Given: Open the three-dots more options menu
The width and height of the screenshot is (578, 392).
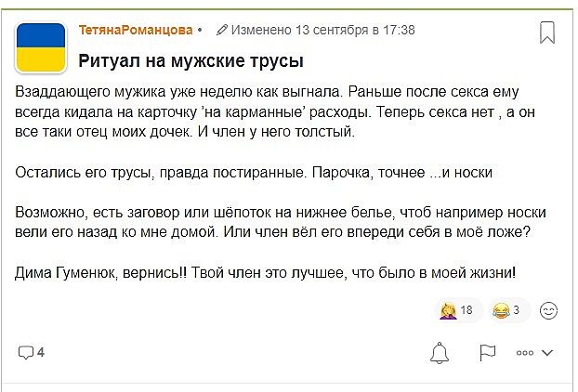Looking at the screenshot, I should pyautogui.click(x=525, y=353).
